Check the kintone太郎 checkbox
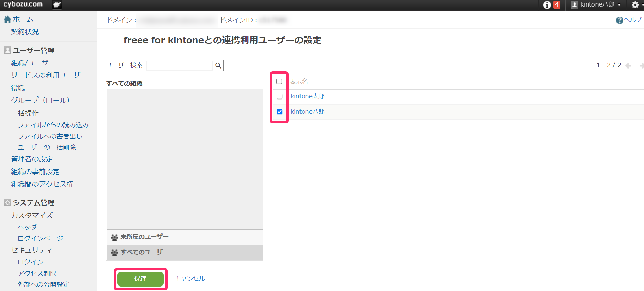644x291 pixels. tap(280, 96)
